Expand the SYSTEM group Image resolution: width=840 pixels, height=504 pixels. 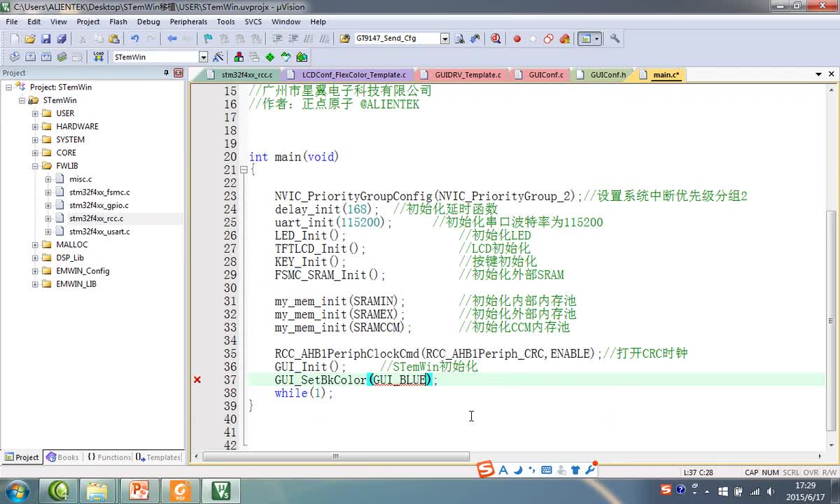pos(35,140)
